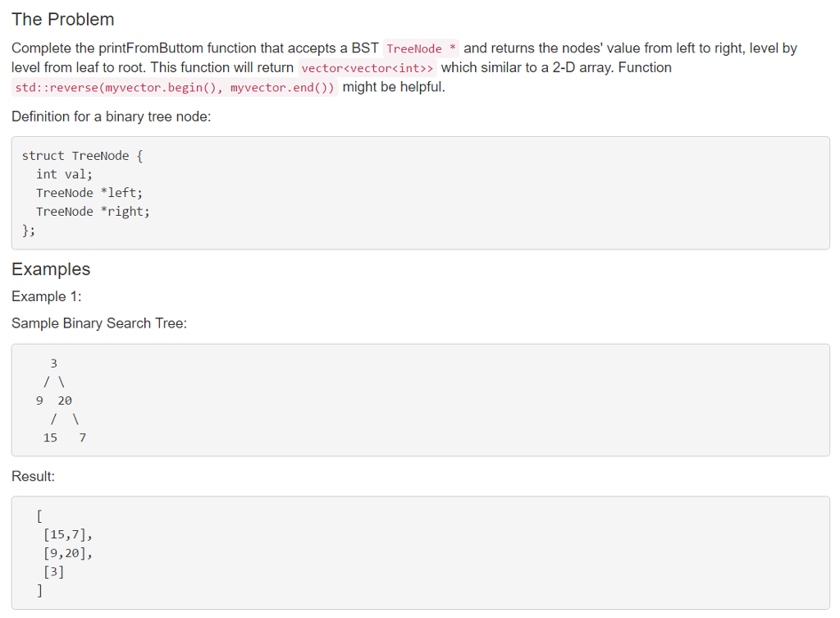Click node 20 in the tree diagram

65,401
